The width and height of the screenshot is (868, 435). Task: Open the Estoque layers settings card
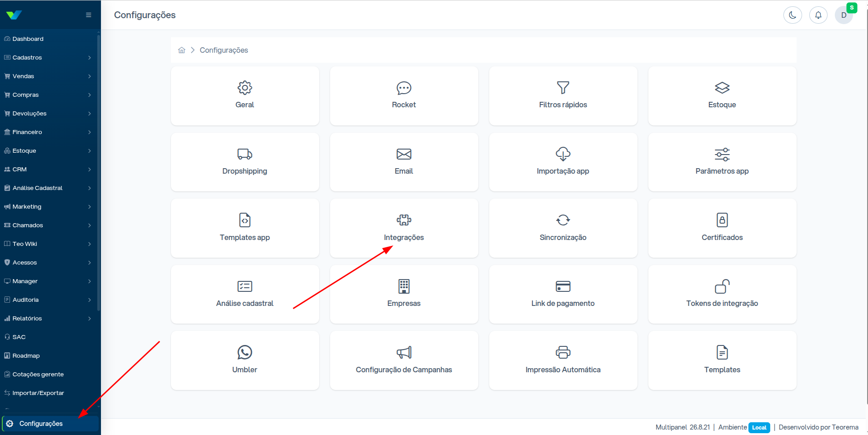click(x=722, y=96)
